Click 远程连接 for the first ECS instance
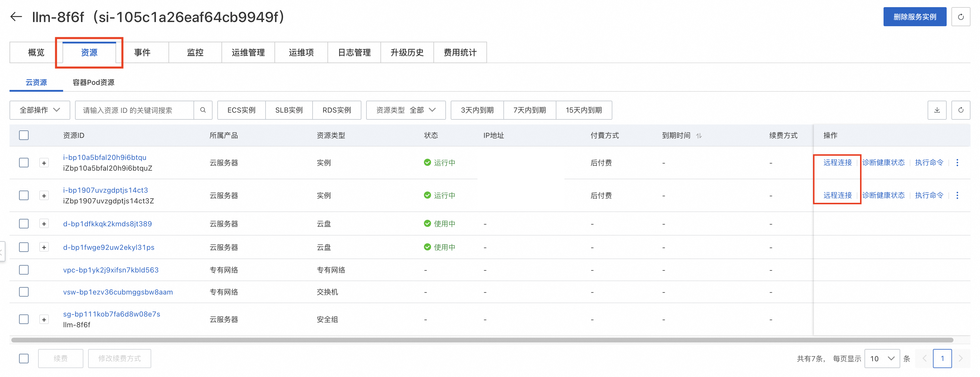 pyautogui.click(x=837, y=162)
